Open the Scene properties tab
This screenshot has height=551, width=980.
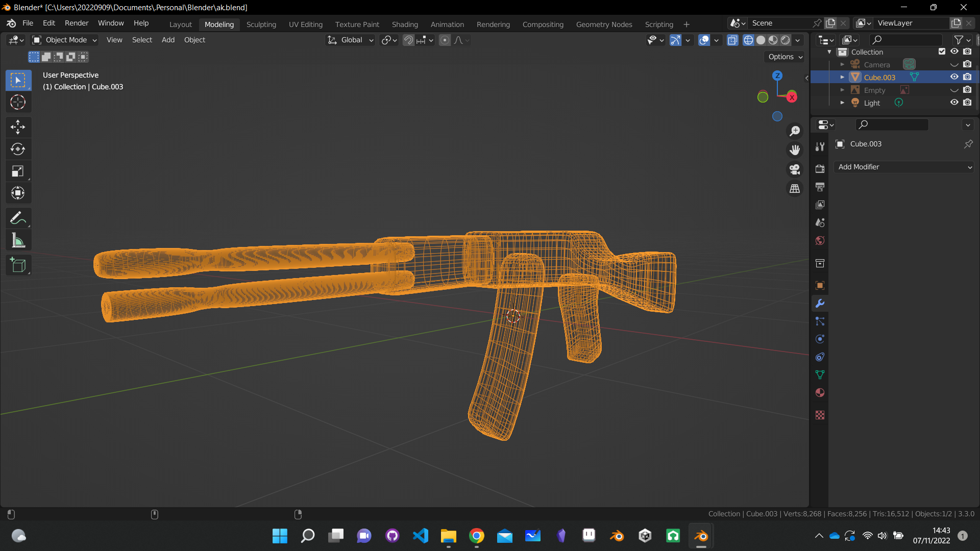[820, 222]
